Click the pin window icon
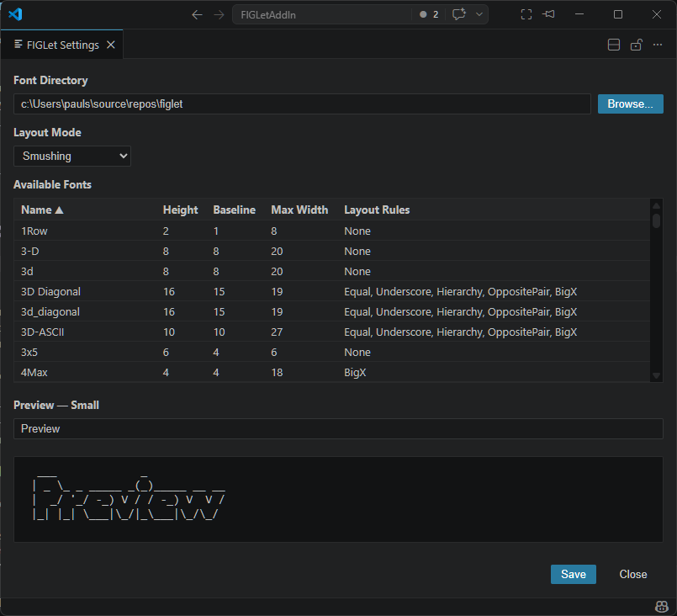 pos(548,14)
